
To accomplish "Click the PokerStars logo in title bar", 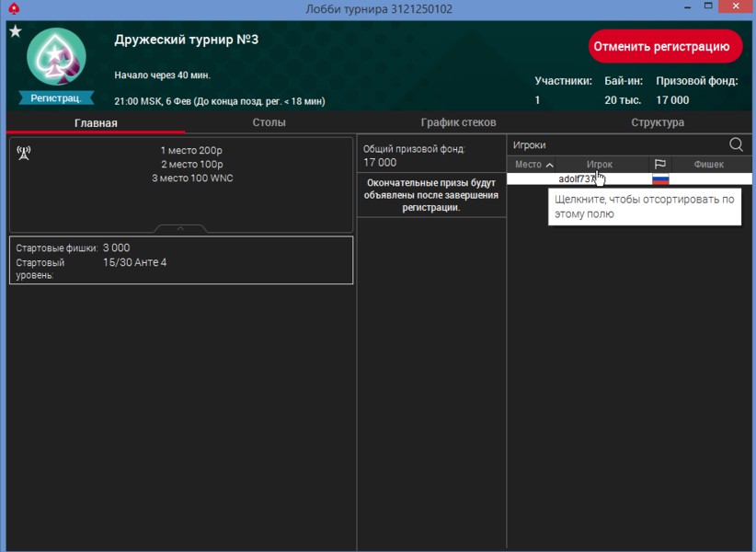I will (12, 9).
